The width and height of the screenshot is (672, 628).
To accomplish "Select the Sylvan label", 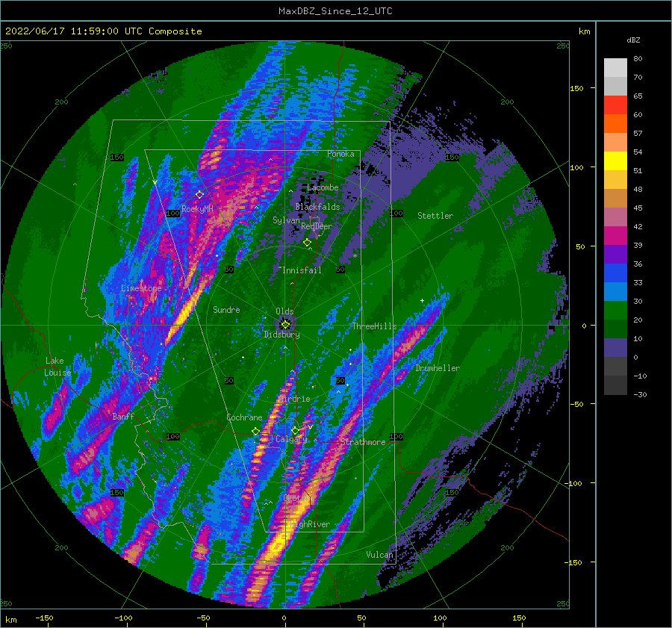I will [286, 220].
